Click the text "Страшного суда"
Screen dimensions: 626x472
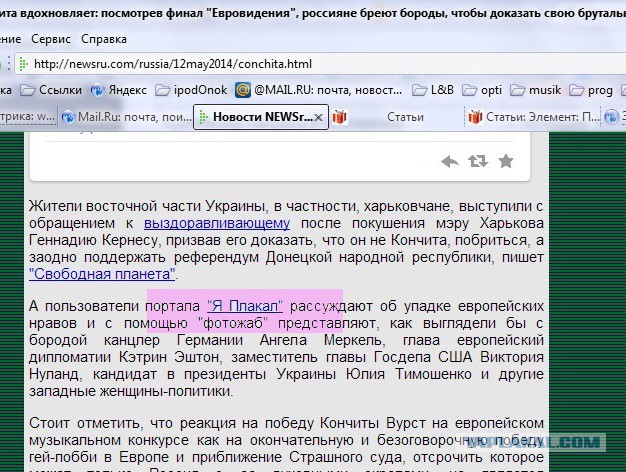click(347, 457)
